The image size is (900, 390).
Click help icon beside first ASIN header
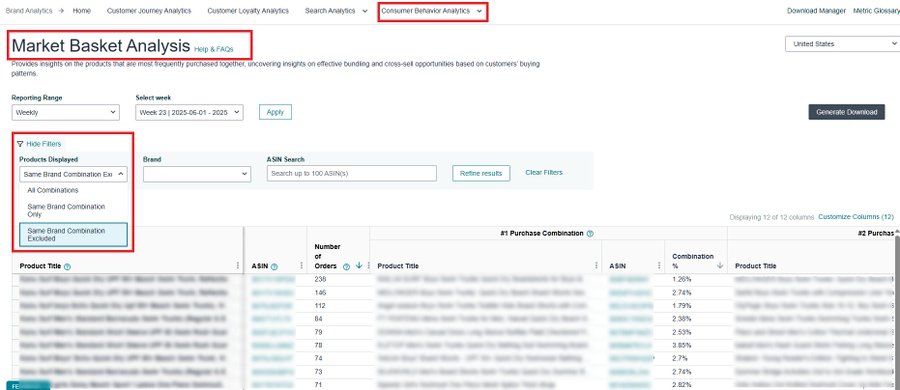click(x=274, y=267)
